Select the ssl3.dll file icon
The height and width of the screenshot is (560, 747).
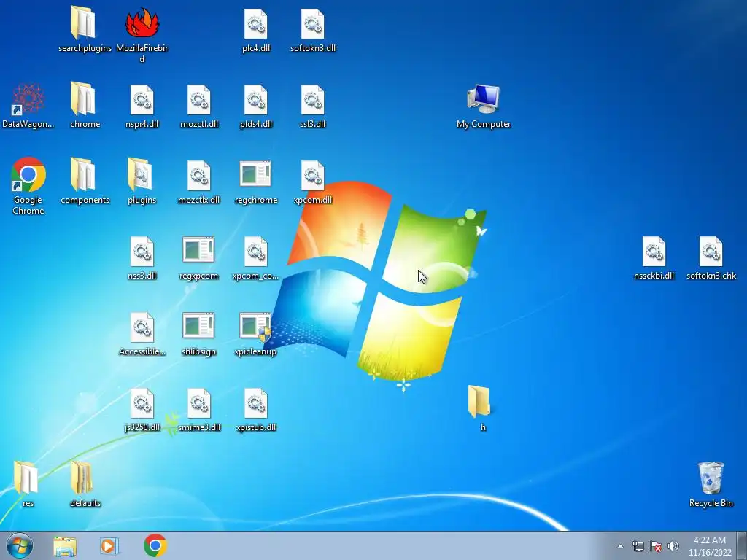tap(312, 100)
